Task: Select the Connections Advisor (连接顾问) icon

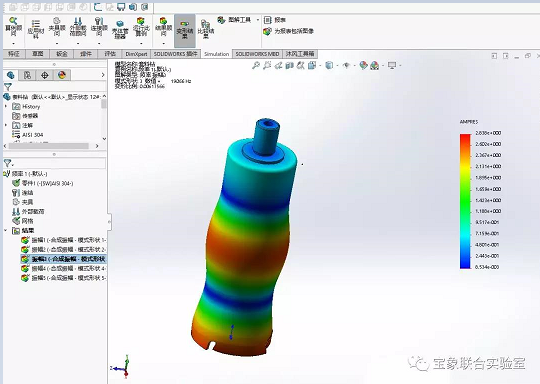Action: [99, 27]
